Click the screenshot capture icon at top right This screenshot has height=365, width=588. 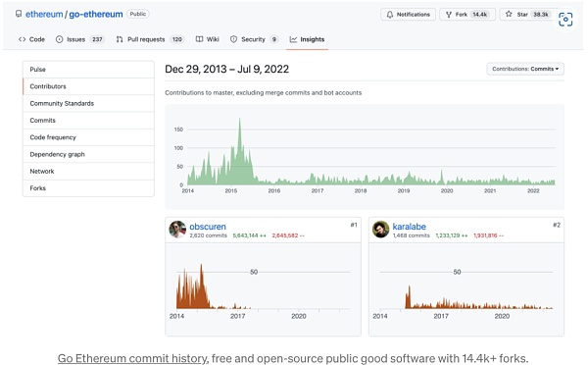[x=565, y=20]
